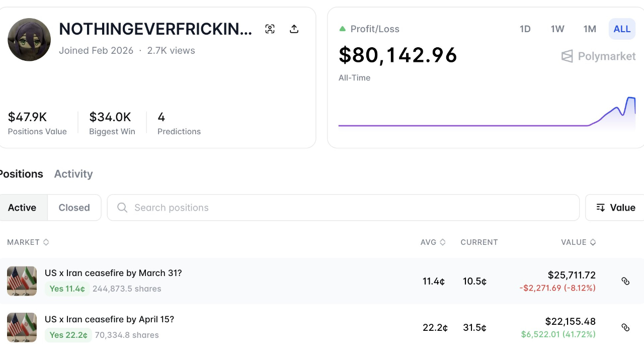Open US x Iran ceasefire by March 31 market
The height and width of the screenshot is (362, 644).
(113, 273)
